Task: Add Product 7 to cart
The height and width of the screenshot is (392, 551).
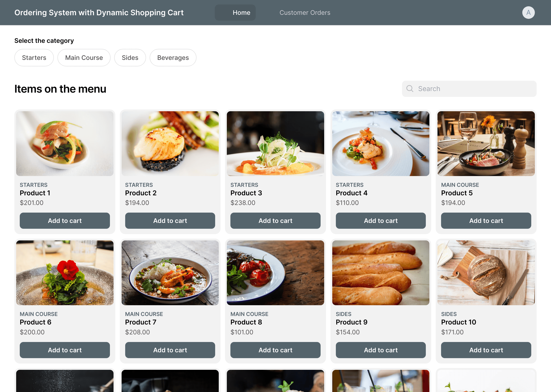Action: point(170,350)
